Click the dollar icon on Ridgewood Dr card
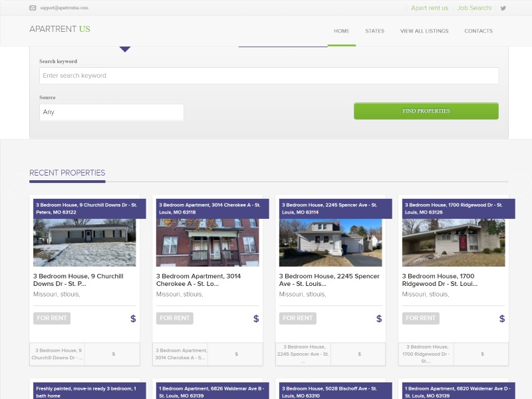This screenshot has height=399, width=532. pyautogui.click(x=501, y=318)
